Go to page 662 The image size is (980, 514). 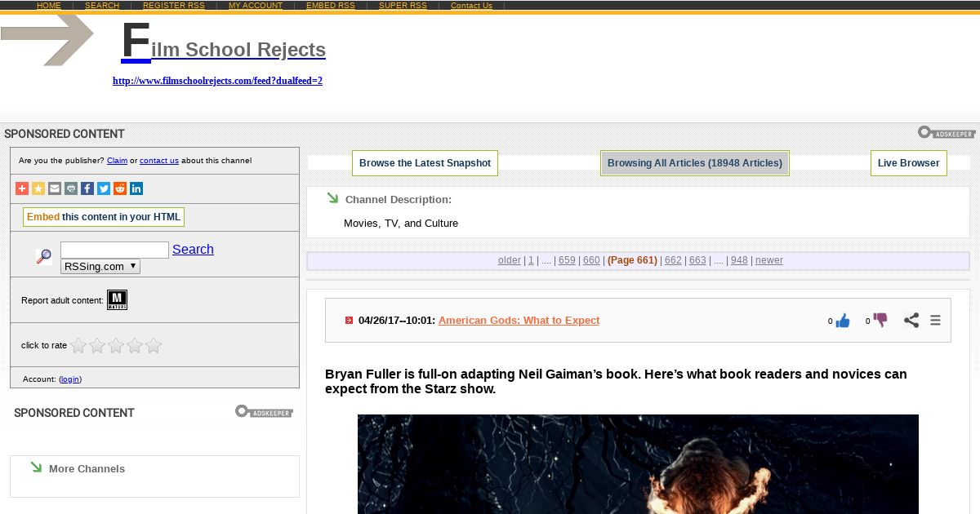pyautogui.click(x=673, y=260)
